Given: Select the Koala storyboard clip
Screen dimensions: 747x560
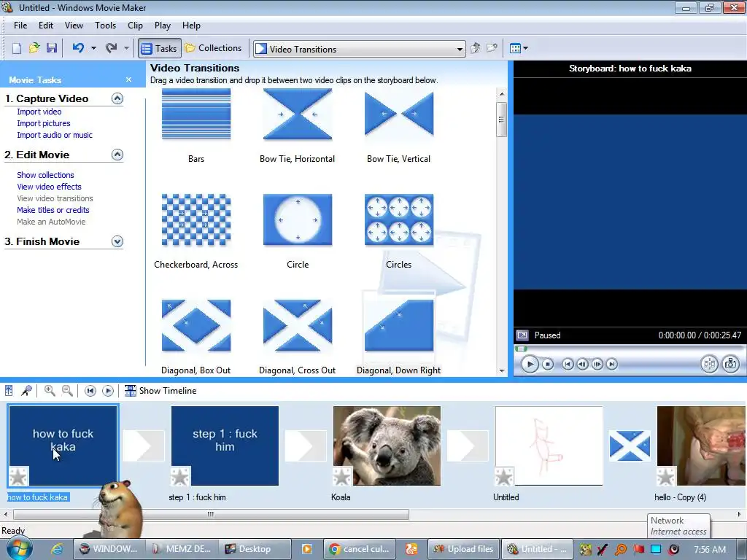Looking at the screenshot, I should (387, 446).
